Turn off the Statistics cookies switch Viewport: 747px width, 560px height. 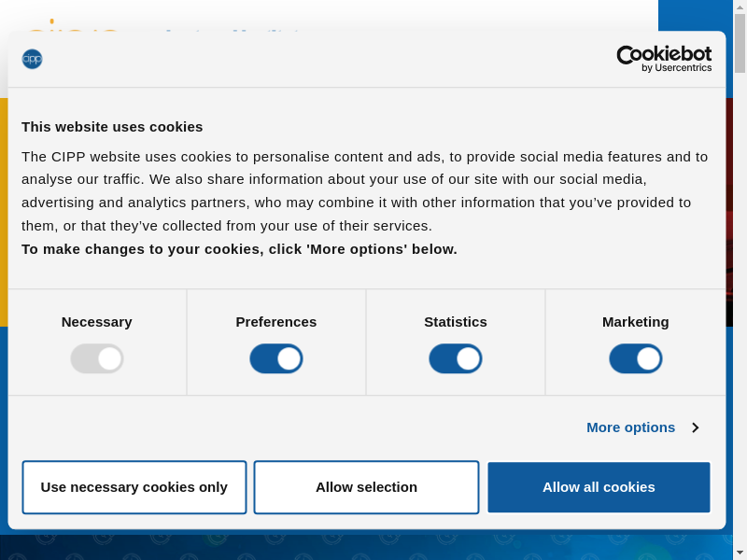tap(456, 358)
